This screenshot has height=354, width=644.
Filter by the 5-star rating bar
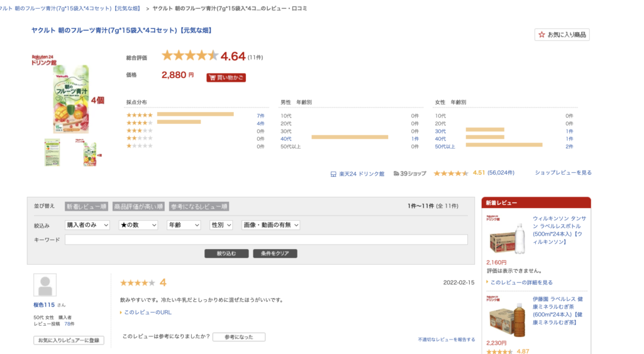click(195, 114)
